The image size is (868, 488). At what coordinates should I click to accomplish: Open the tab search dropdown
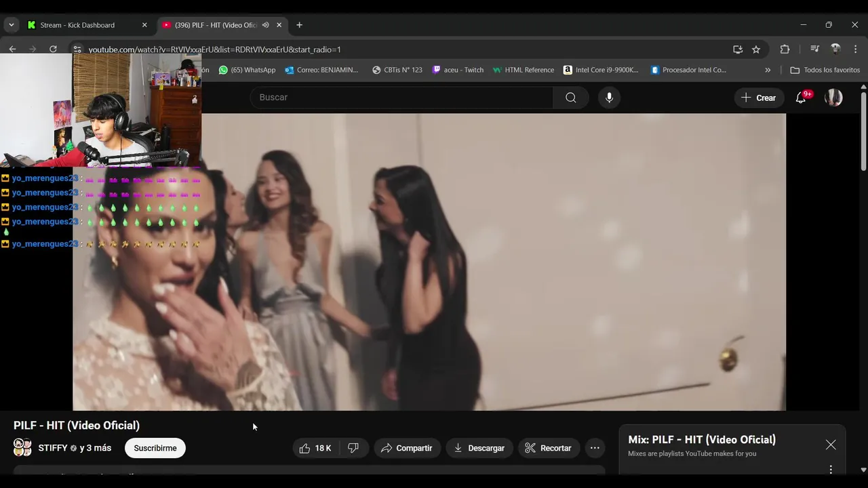(11, 25)
